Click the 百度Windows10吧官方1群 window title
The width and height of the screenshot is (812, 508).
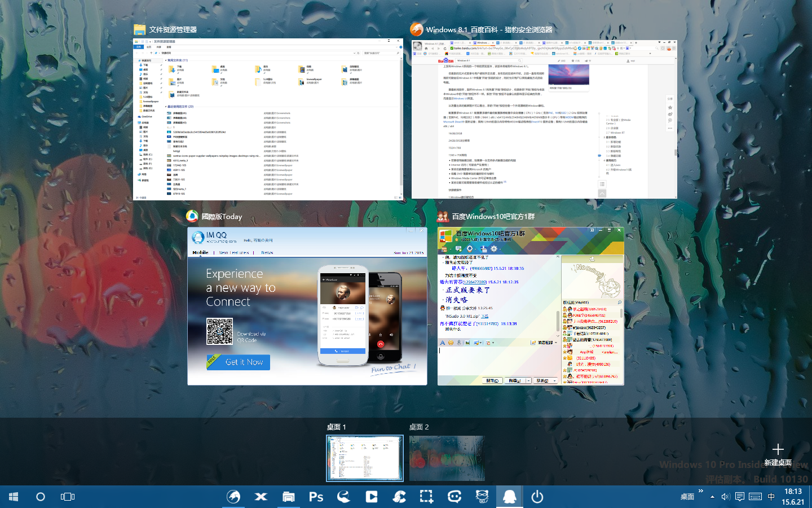[493, 216]
